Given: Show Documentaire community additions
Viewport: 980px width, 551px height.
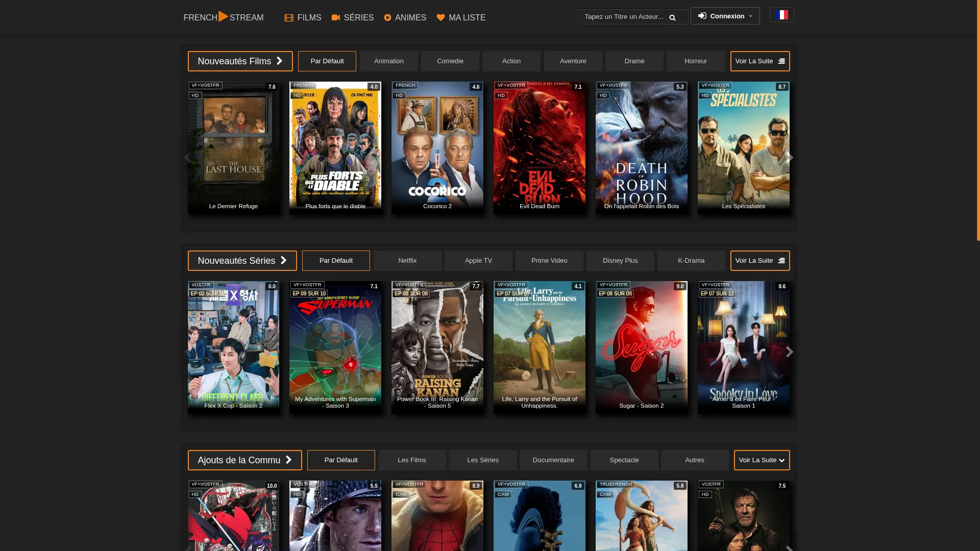Looking at the screenshot, I should 553,460.
